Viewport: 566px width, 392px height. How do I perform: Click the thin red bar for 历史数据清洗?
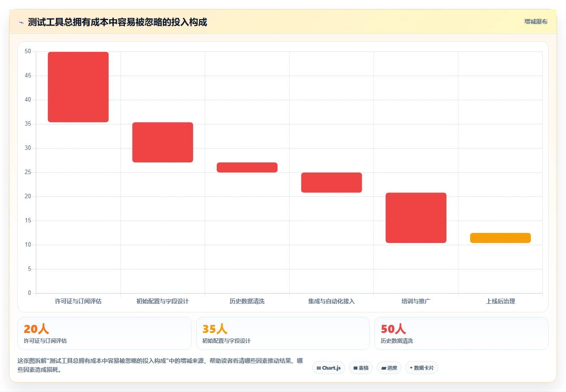247,167
